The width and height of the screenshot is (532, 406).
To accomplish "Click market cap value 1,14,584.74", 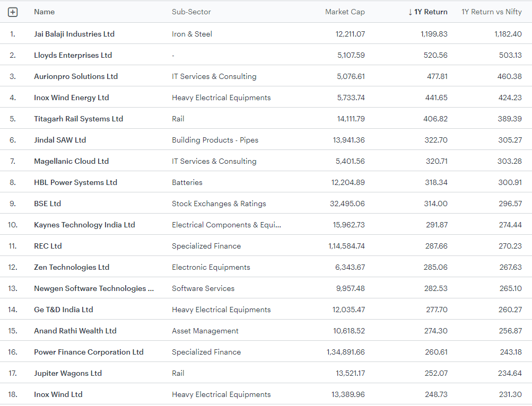I will point(346,246).
